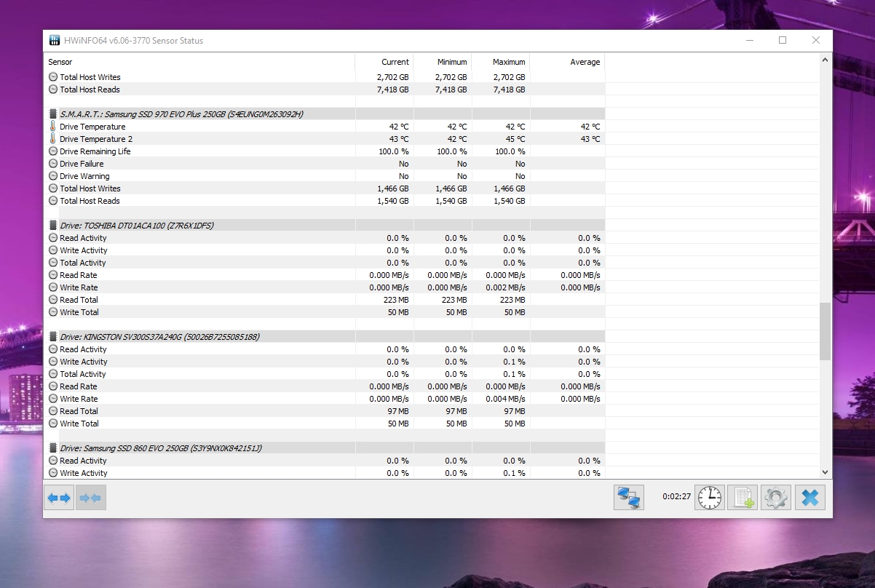Select the Drive Failure row

(x=324, y=164)
